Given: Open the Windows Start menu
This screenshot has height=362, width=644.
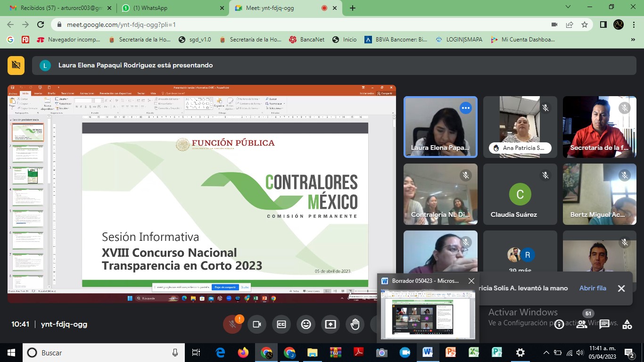Looking at the screenshot, I should 11,353.
